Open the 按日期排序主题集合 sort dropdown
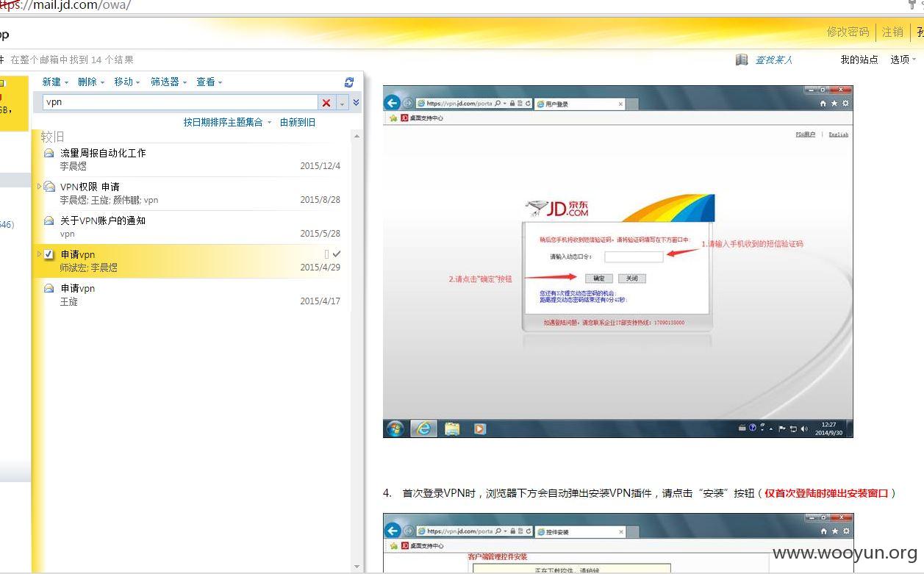 [227, 122]
